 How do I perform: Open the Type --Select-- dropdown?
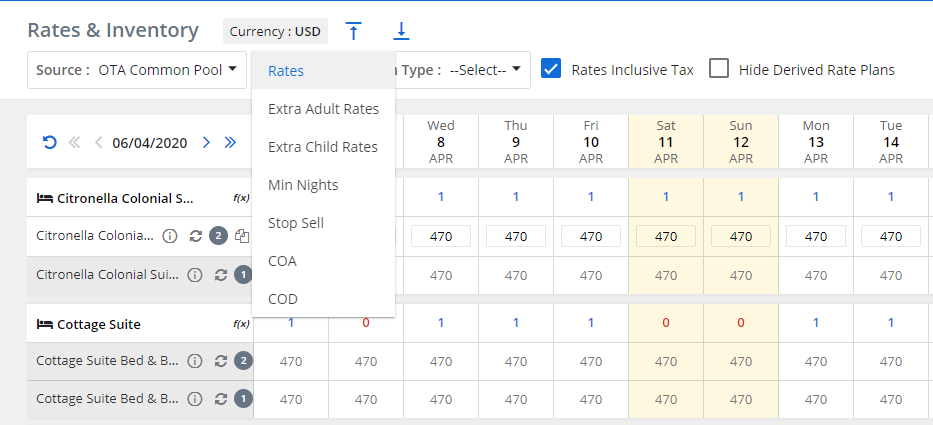[488, 70]
